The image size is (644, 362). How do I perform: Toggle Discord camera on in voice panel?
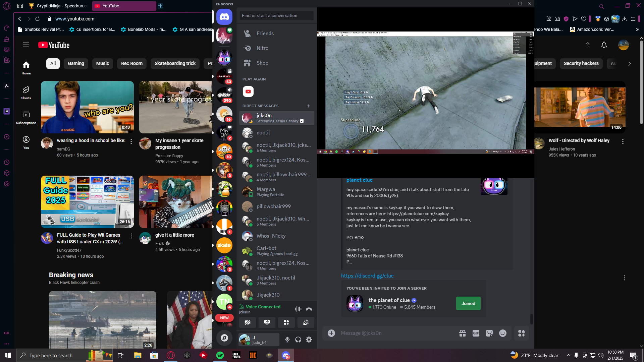248,322
